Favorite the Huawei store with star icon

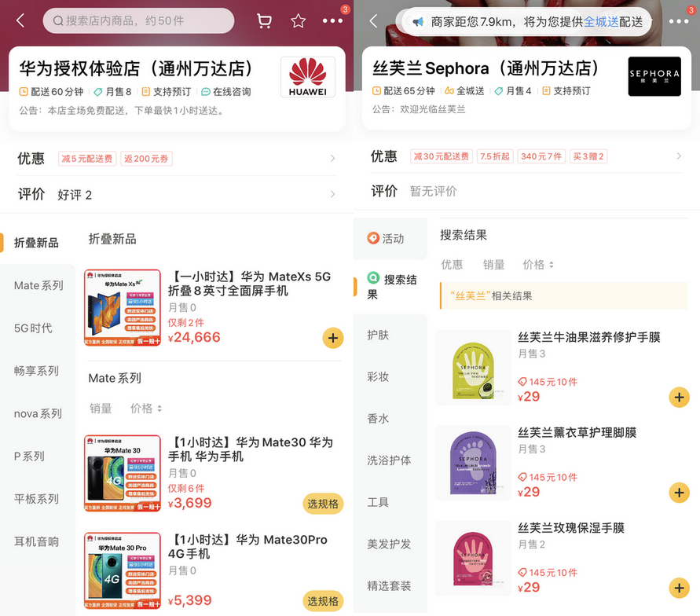[x=299, y=20]
